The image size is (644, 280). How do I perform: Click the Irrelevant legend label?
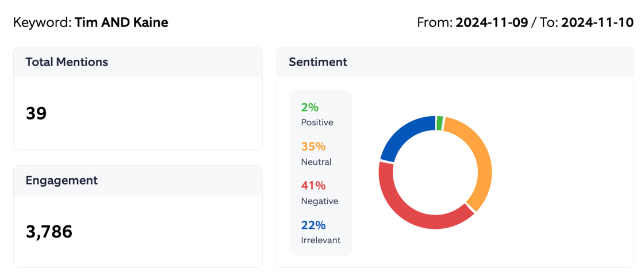pos(321,240)
